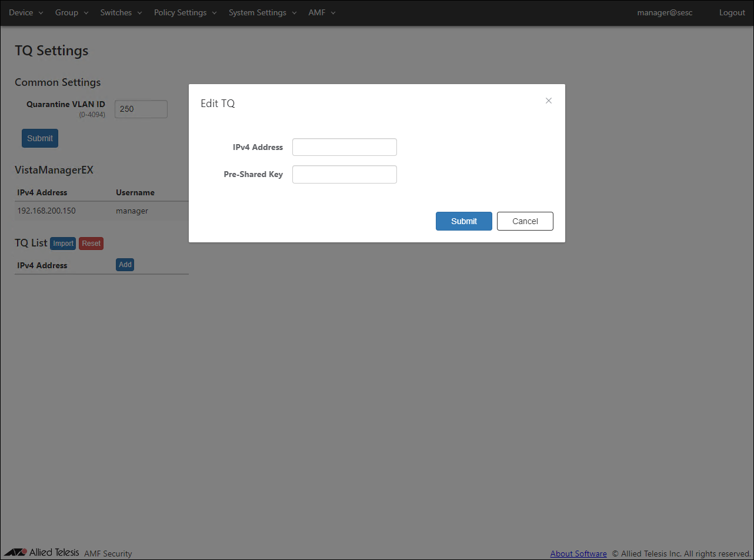Open the Device dropdown menu
This screenshot has width=754, height=560.
coord(26,12)
